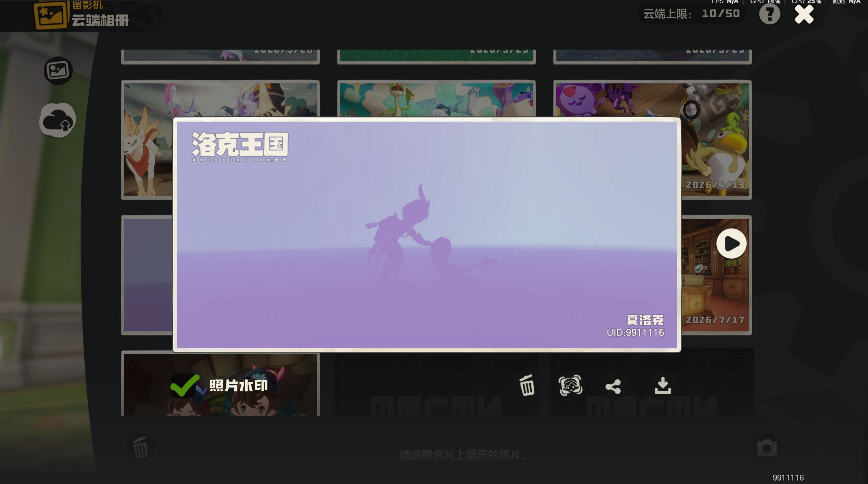Click the 洛克王国 logo on photo

(x=240, y=146)
